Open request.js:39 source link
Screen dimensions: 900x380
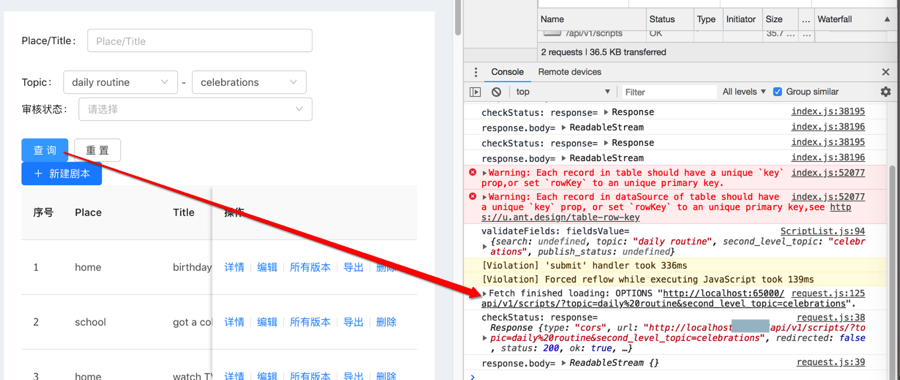pyautogui.click(x=831, y=362)
